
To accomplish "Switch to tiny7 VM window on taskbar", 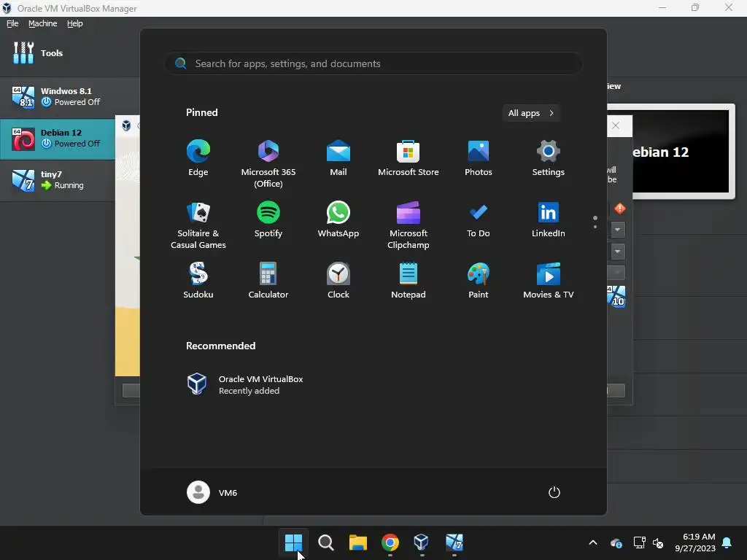I will [454, 542].
